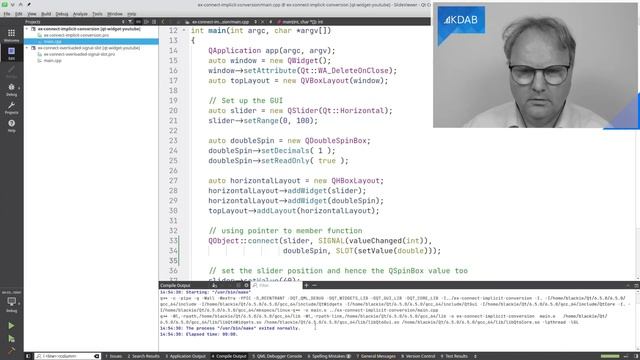Click the link-with-editor icon in Projects panel

click(x=138, y=22)
